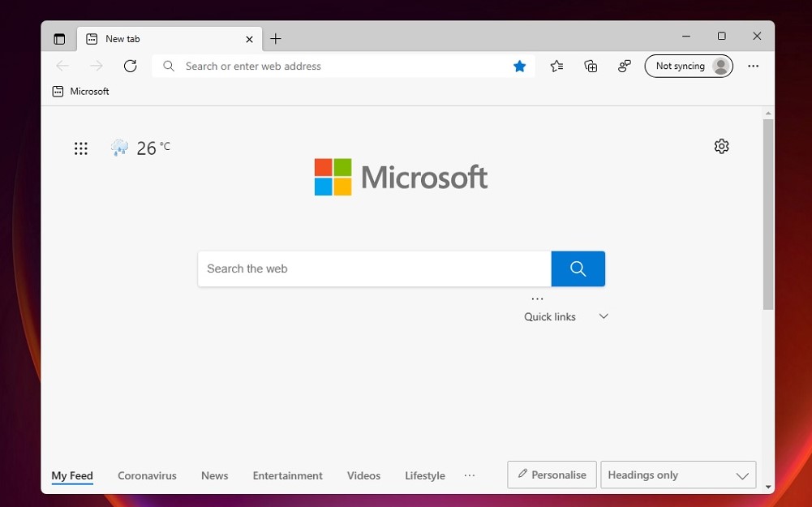
Task: Select the New tab browser tab
Action: (170, 40)
